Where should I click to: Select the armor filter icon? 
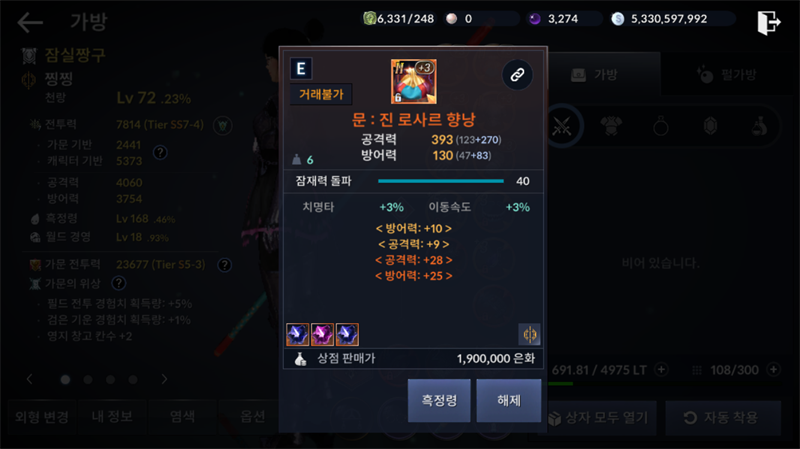611,126
